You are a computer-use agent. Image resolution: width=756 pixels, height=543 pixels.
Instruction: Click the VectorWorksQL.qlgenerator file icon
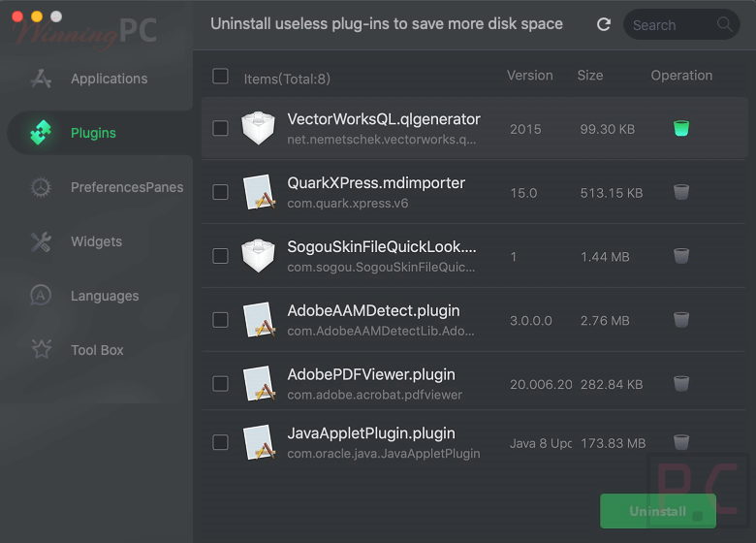click(x=259, y=128)
